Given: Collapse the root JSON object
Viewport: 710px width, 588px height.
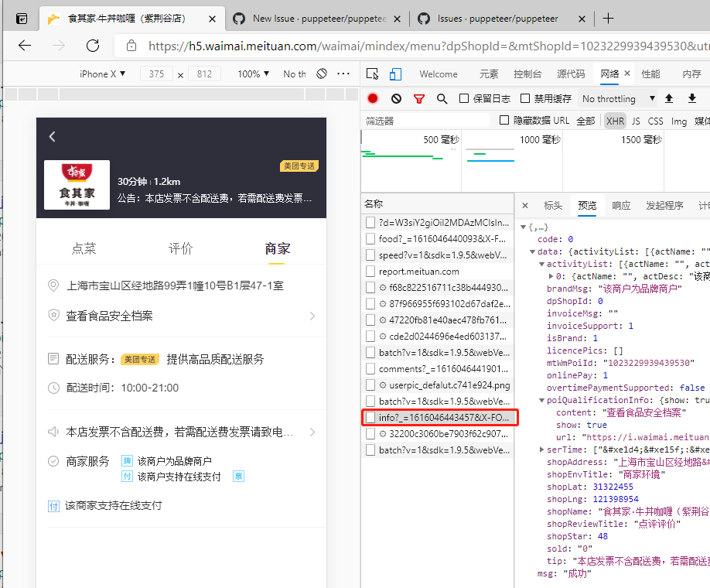Looking at the screenshot, I should pos(523,227).
